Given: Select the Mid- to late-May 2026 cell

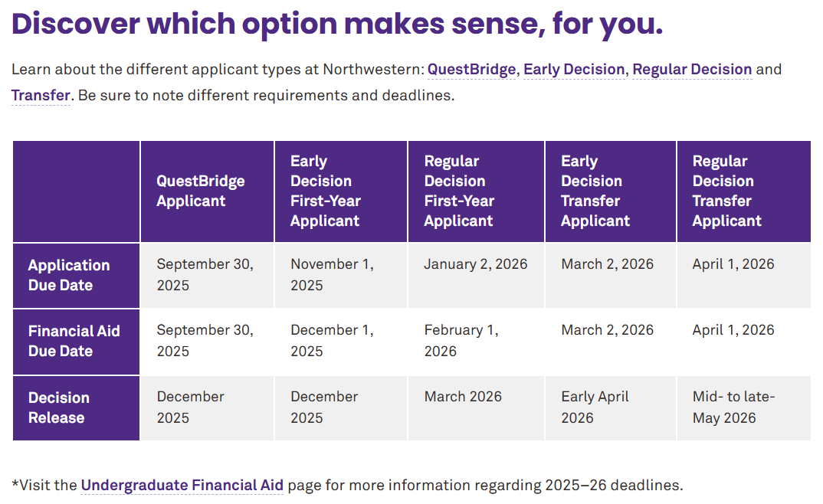Looking at the screenshot, I should (x=744, y=407).
